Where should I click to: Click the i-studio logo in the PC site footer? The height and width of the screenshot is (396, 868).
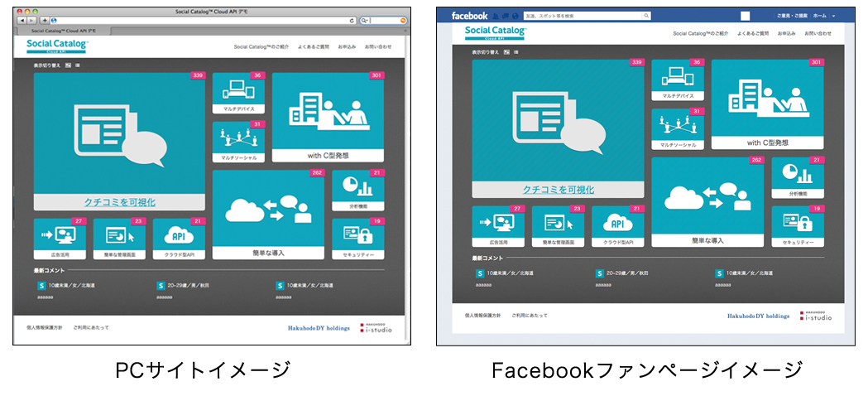[x=376, y=327]
